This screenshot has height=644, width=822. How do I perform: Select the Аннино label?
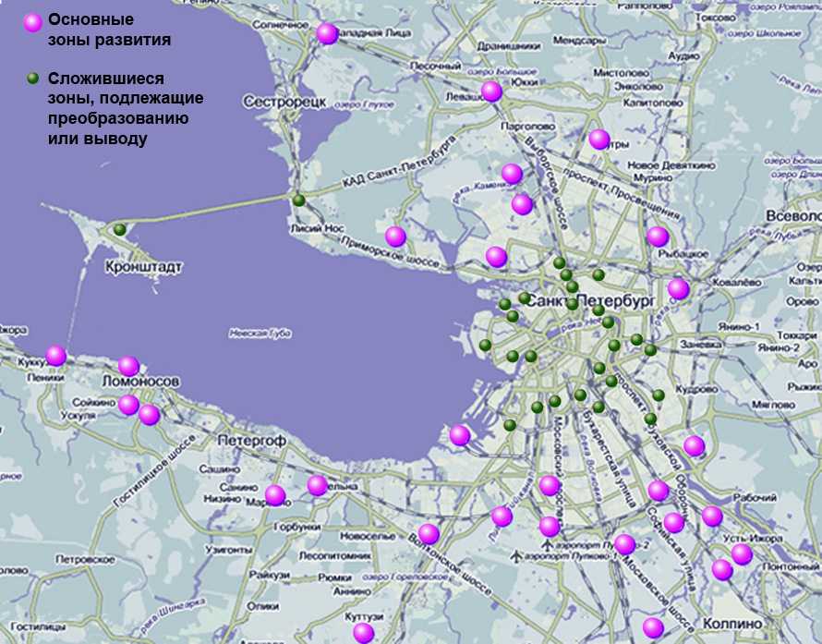pyautogui.click(x=352, y=591)
